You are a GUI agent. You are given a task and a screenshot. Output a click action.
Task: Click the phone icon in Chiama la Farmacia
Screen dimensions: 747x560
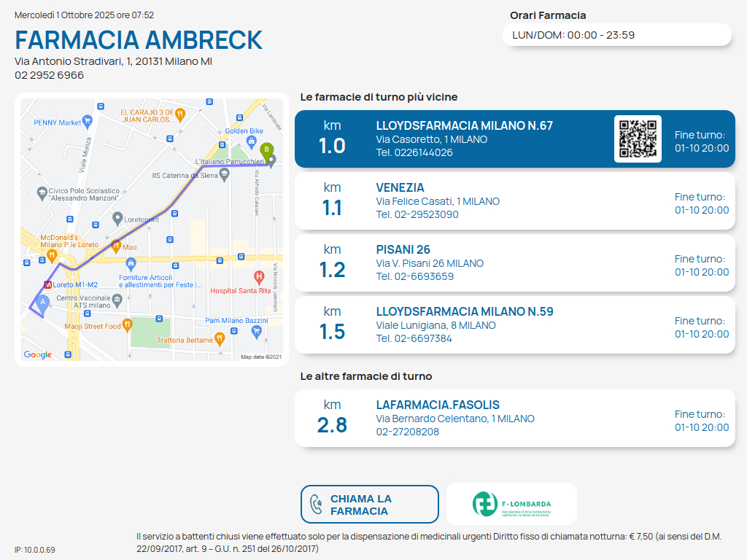pos(317,505)
